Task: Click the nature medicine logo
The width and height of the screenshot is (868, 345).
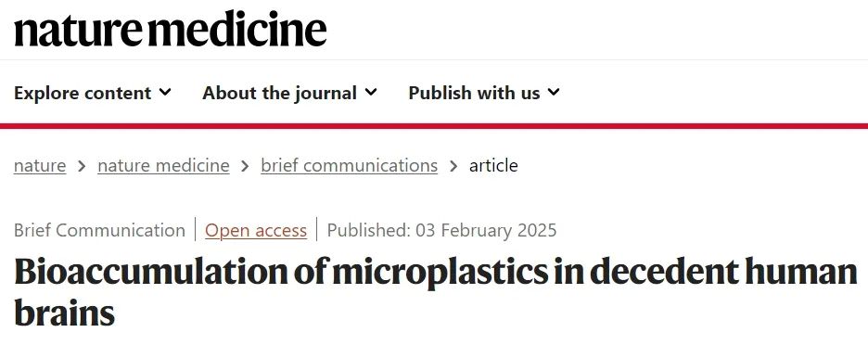Action: click(170, 30)
